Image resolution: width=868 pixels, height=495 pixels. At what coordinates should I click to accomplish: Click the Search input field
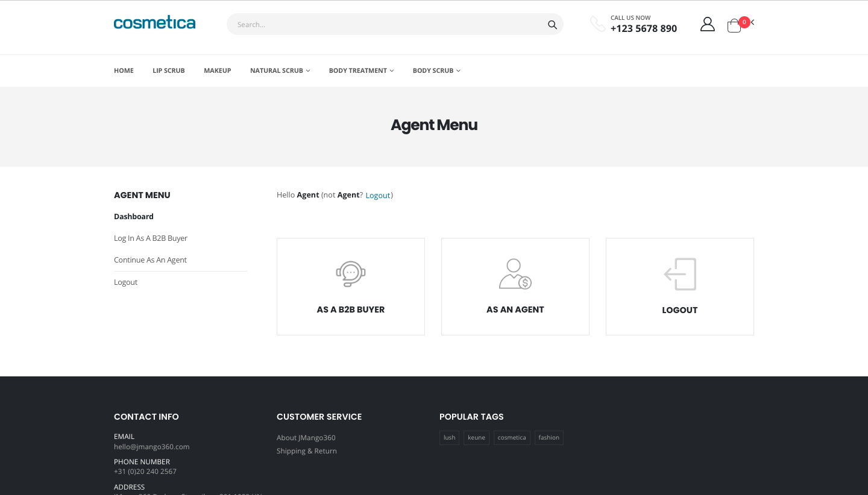point(386,25)
